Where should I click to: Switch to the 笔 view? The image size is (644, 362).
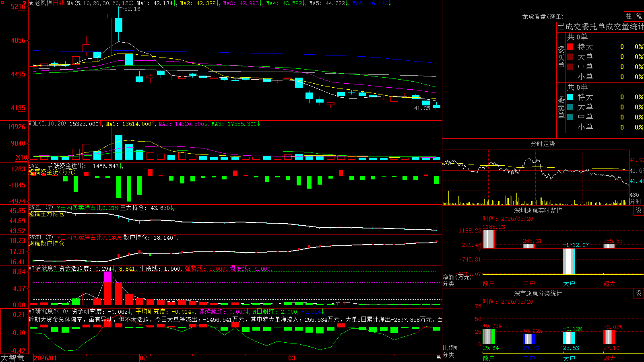pyautogui.click(x=639, y=16)
